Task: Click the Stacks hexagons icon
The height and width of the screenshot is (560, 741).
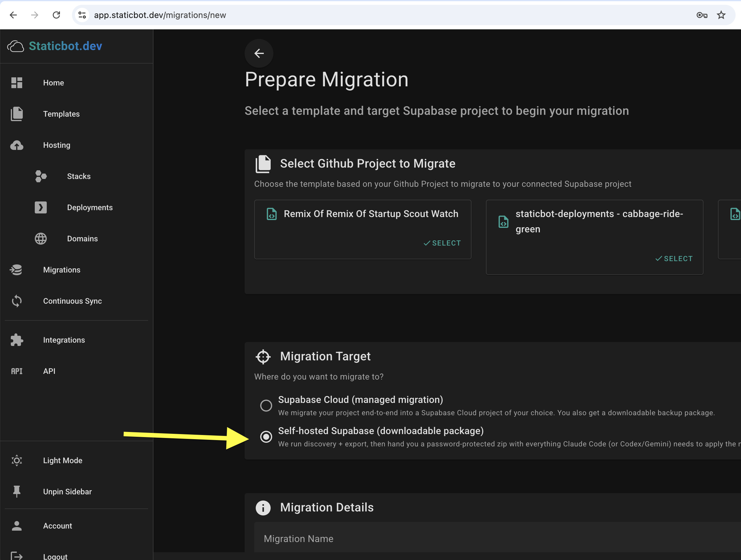Action: tap(40, 176)
